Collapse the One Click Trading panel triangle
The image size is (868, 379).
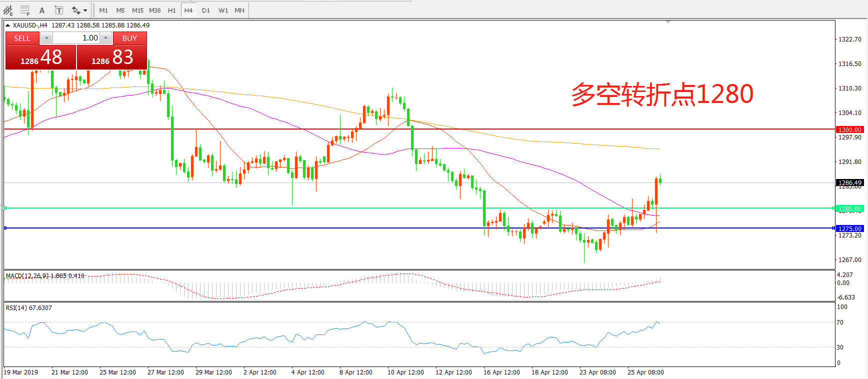[7, 25]
